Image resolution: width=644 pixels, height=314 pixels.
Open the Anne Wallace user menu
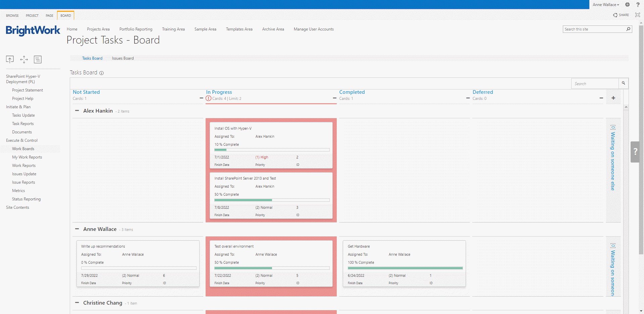(605, 5)
